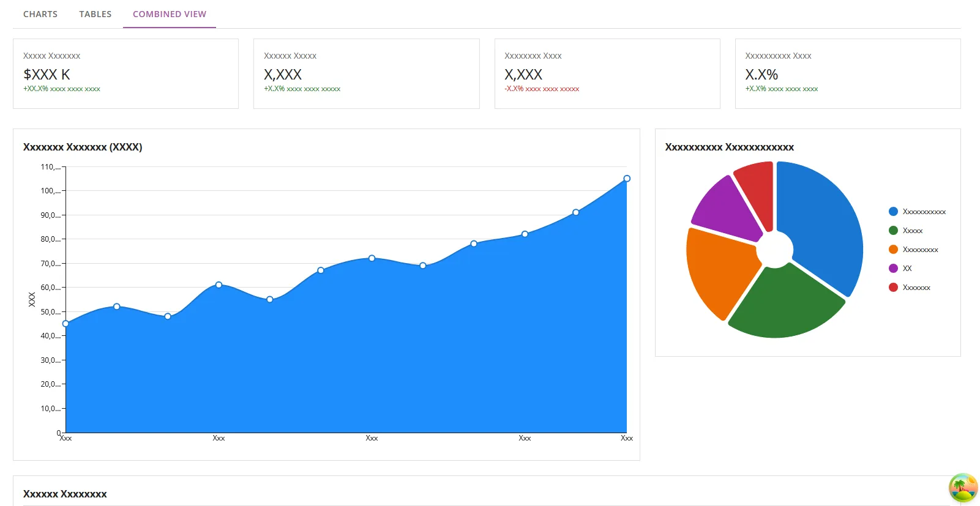Switch to the CHARTS tab

pyautogui.click(x=40, y=14)
